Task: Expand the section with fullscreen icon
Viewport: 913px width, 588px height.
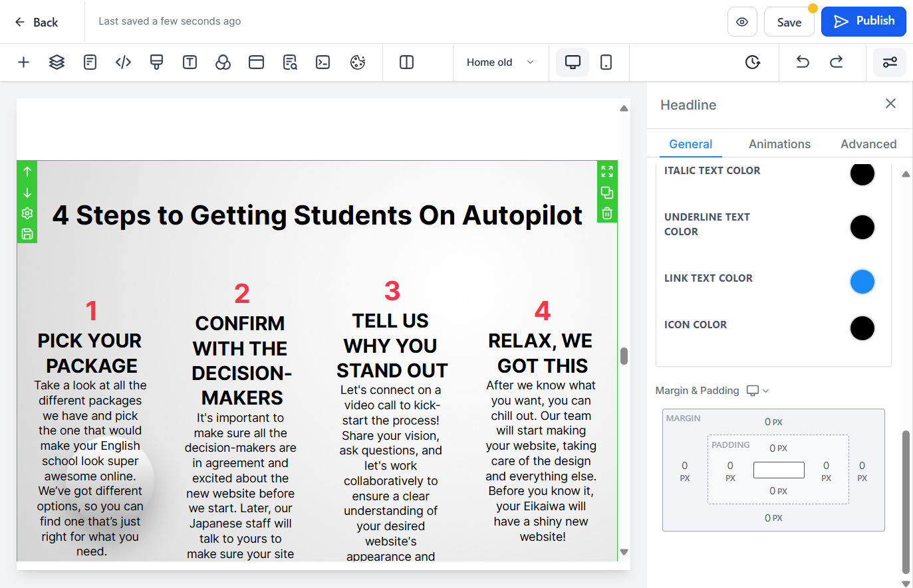Action: (607, 171)
